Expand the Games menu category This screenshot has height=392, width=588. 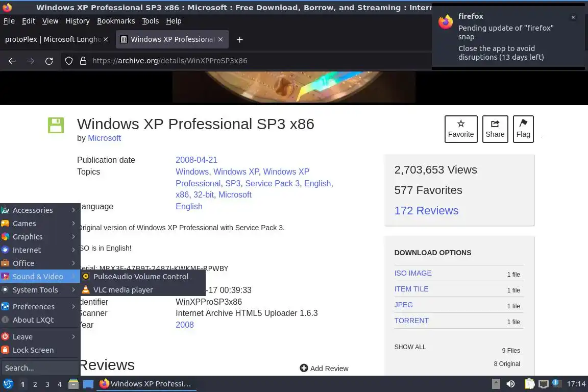(x=40, y=223)
